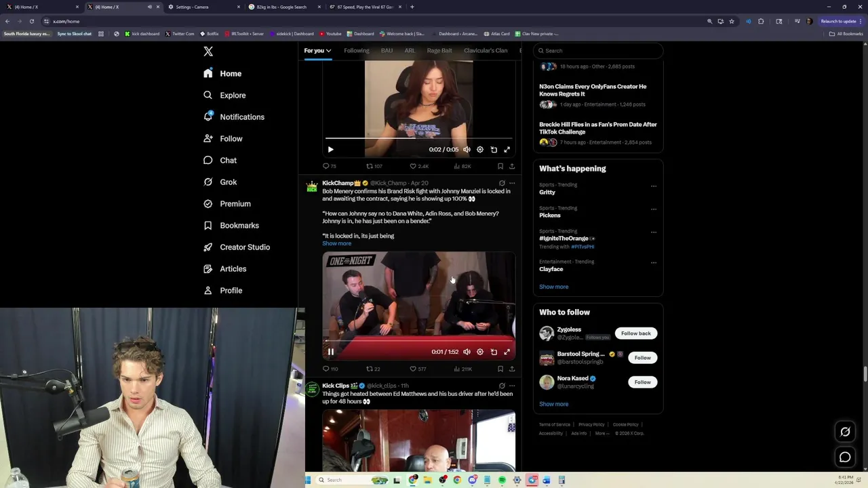Repost the post with 107 reposts

point(374,166)
